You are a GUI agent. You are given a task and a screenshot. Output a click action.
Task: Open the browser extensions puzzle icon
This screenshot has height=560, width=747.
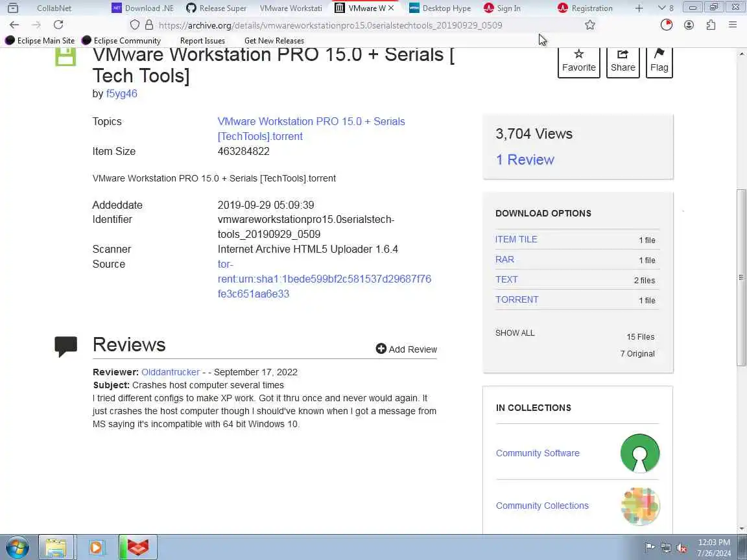tap(711, 25)
